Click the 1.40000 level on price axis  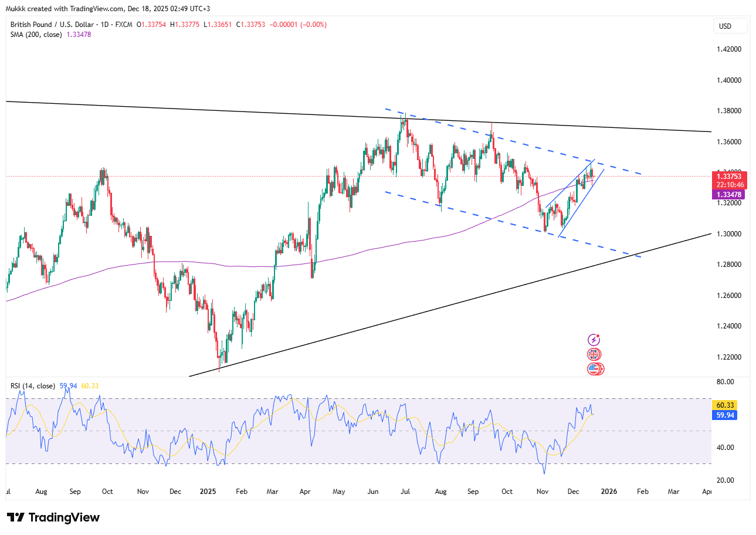[728, 80]
